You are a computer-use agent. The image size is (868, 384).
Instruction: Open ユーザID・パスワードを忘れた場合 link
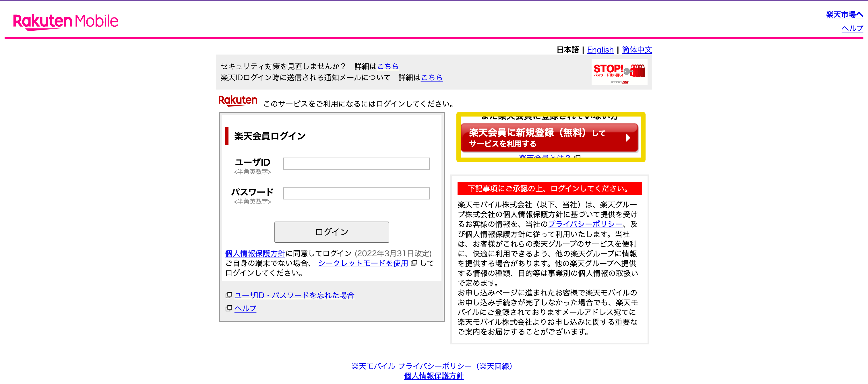tap(294, 295)
